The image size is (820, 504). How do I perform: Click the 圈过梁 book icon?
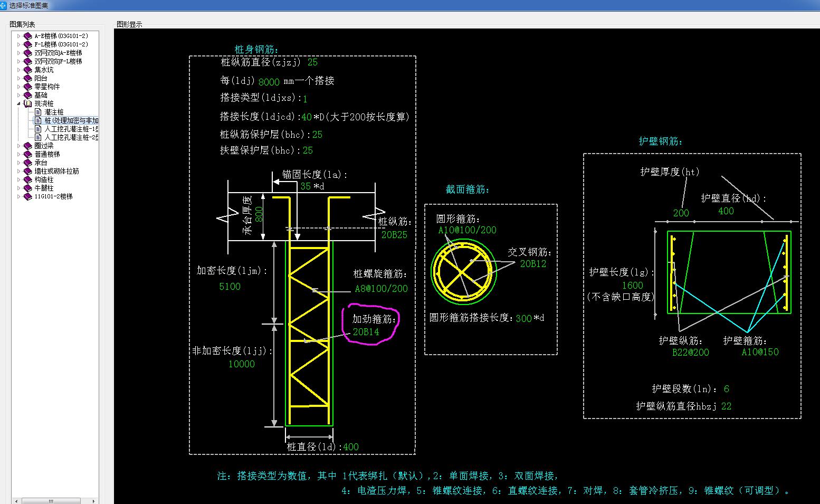coord(28,146)
